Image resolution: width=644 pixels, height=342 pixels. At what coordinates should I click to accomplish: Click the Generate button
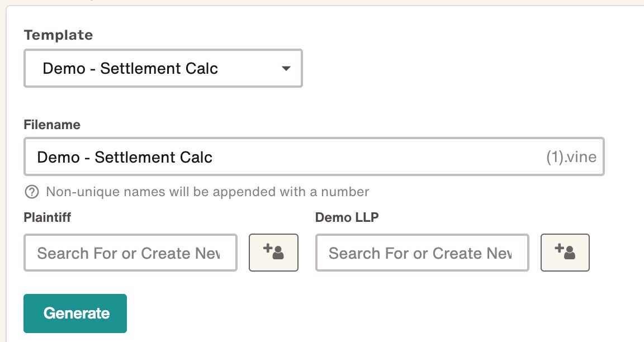tap(75, 313)
